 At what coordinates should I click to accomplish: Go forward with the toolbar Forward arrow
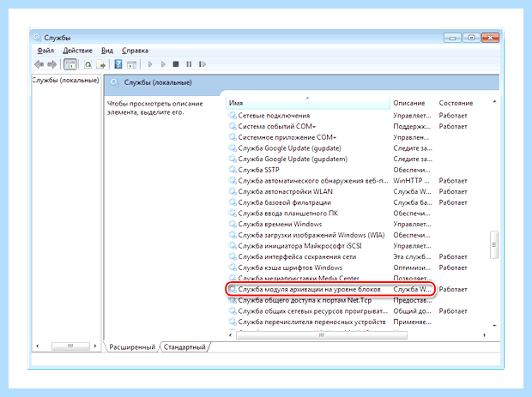click(51, 64)
